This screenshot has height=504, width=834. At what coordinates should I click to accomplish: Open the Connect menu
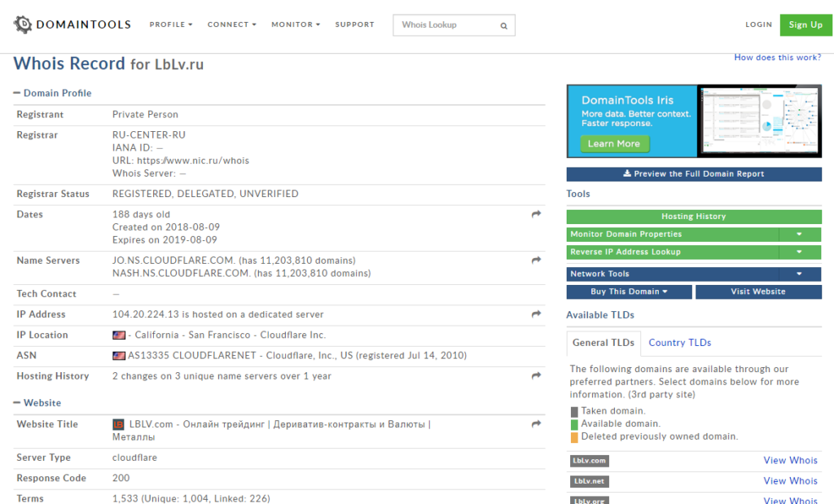point(232,24)
